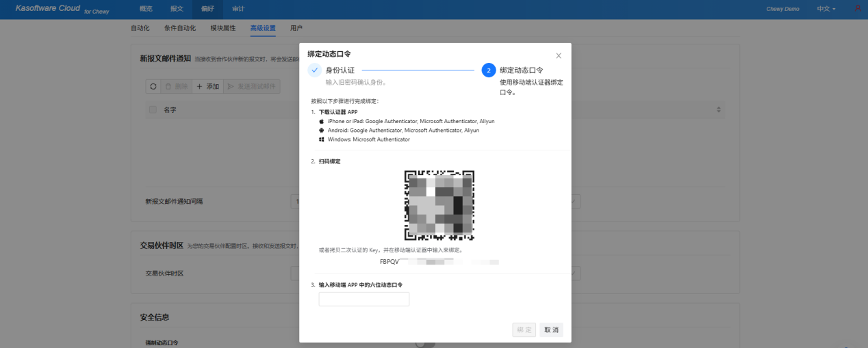Switch to the 模块属性 tab
This screenshot has width=868, height=348.
click(x=223, y=28)
